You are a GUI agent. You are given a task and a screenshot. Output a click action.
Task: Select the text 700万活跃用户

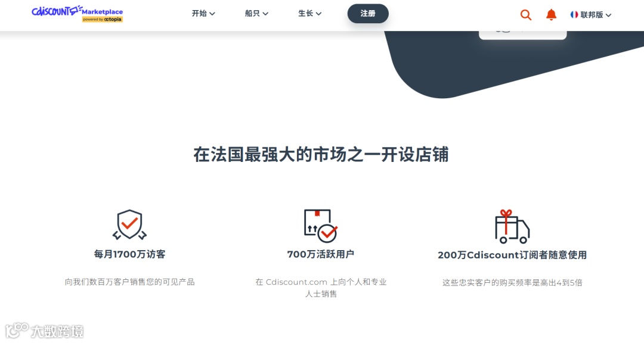[321, 254]
